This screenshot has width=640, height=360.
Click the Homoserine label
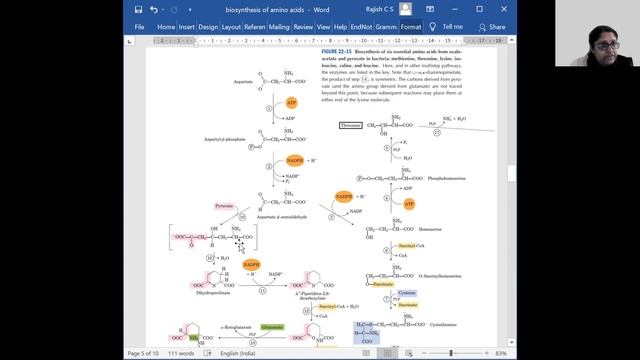click(430, 229)
